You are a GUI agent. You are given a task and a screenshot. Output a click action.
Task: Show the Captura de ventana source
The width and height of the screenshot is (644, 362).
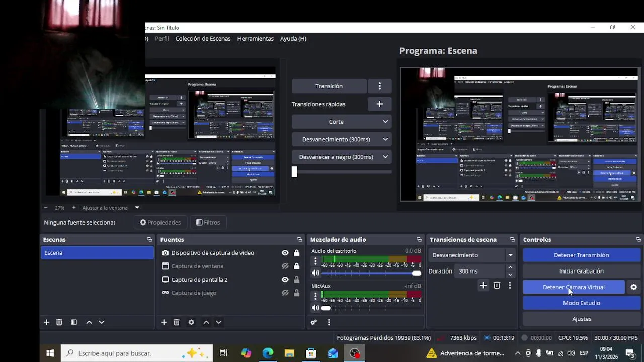tap(285, 266)
